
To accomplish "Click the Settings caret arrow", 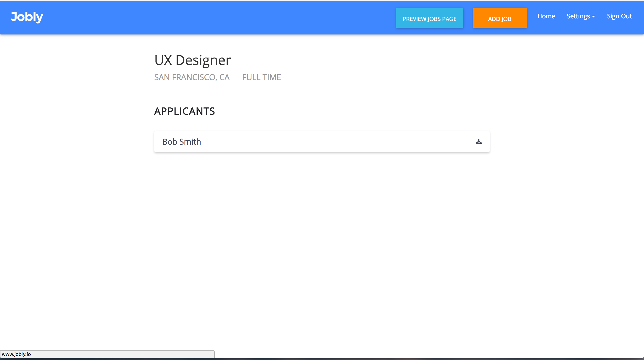I will [593, 17].
